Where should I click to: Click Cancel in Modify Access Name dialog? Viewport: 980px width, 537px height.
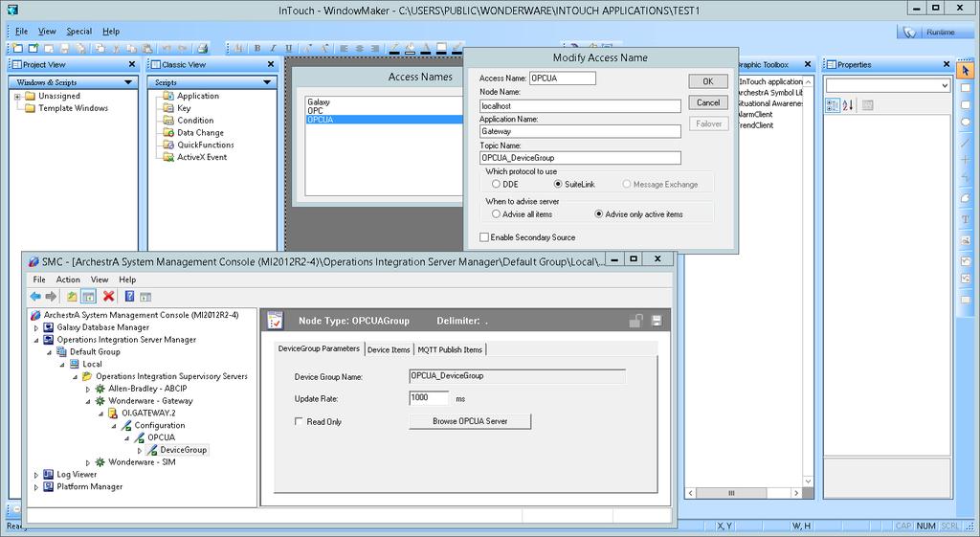coord(708,102)
